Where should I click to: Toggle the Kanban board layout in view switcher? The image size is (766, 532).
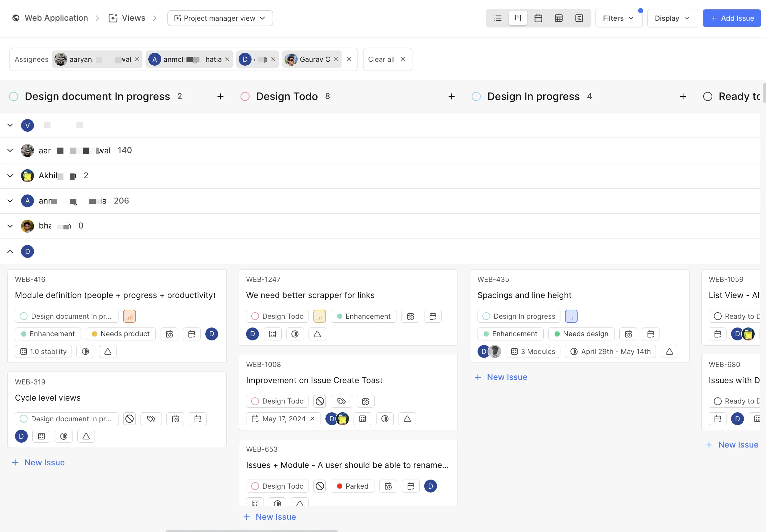click(518, 18)
